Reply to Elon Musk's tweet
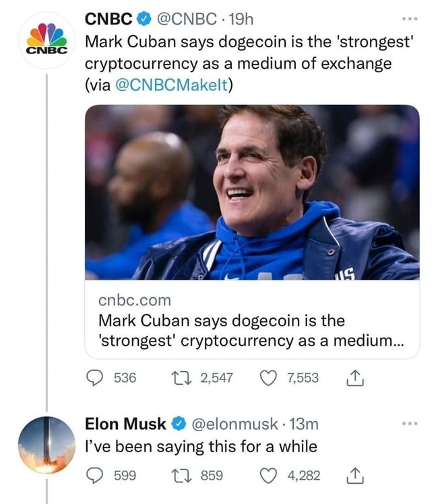The width and height of the screenshot is (438, 504). click(x=96, y=476)
